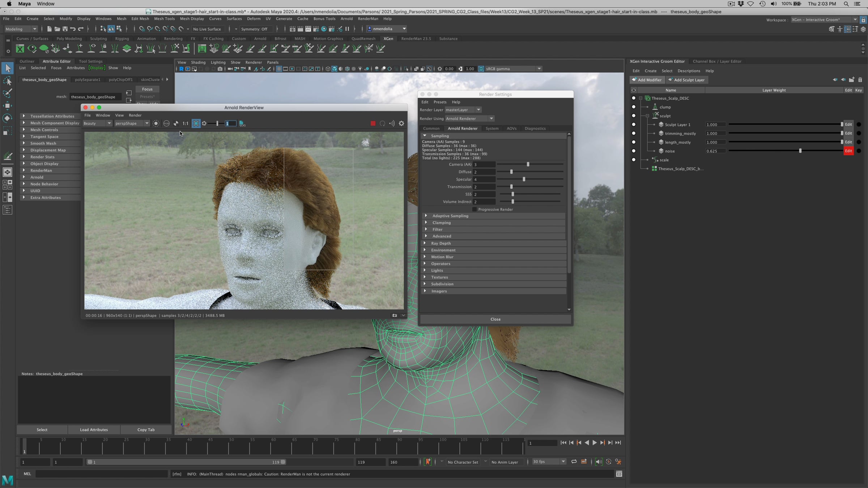
Task: Click the RenderView snapshot camera icon
Action: coord(395,316)
